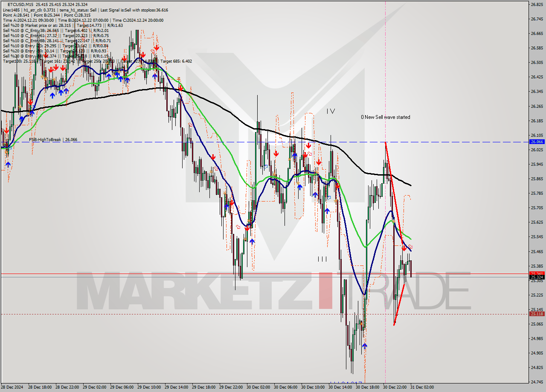Screen dimensions: 546x392
Task: Click the 25.945 price axis label
Action: tap(536, 164)
